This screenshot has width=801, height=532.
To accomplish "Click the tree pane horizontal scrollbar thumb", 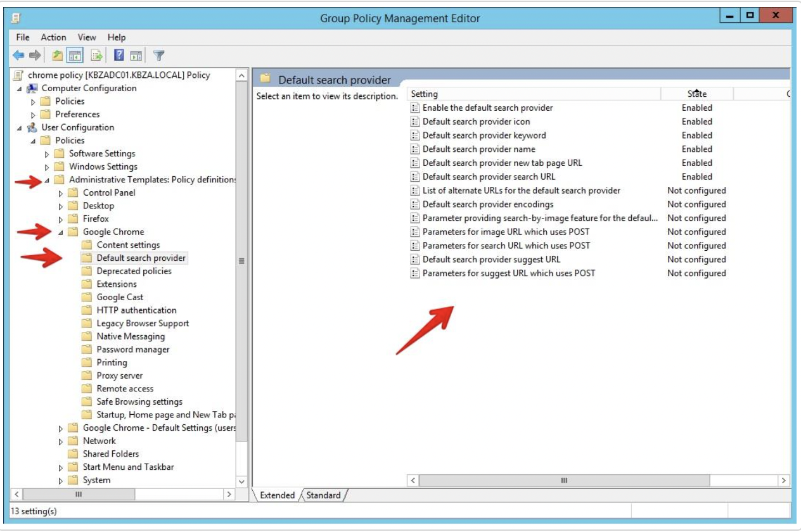I will (x=79, y=494).
